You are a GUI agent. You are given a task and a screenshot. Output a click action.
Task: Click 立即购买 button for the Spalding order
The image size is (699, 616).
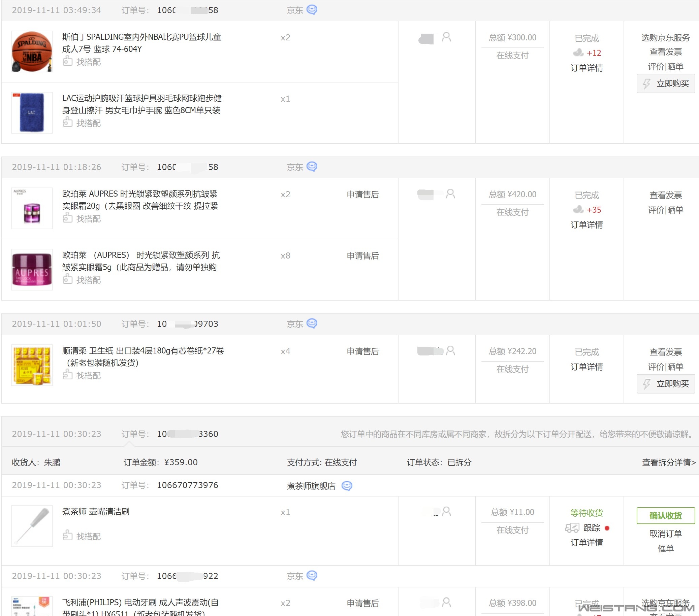pos(666,83)
